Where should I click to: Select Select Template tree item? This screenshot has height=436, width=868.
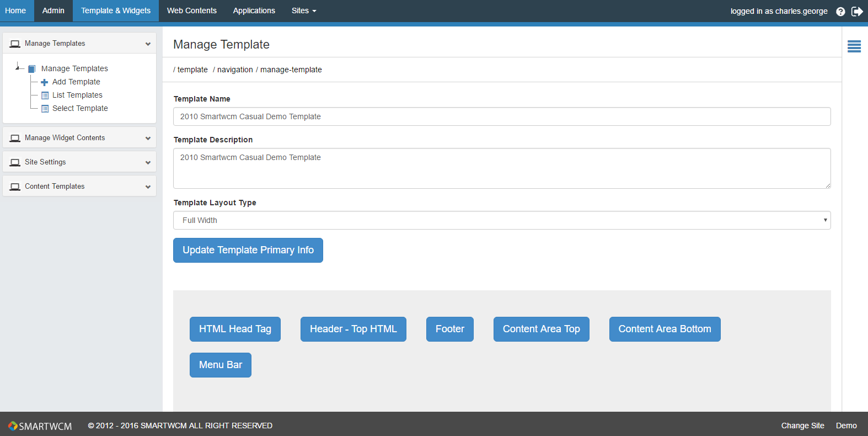[80, 109]
